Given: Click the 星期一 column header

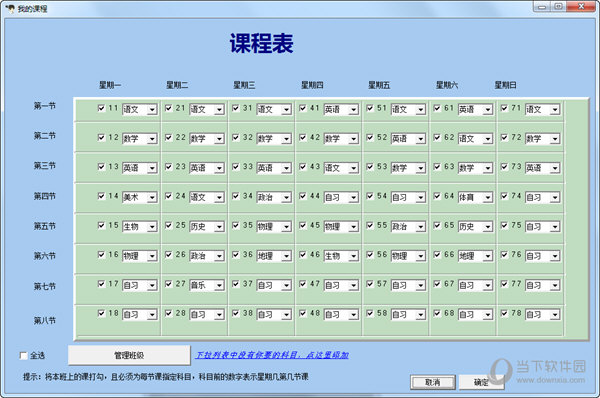Looking at the screenshot, I should (x=110, y=85).
